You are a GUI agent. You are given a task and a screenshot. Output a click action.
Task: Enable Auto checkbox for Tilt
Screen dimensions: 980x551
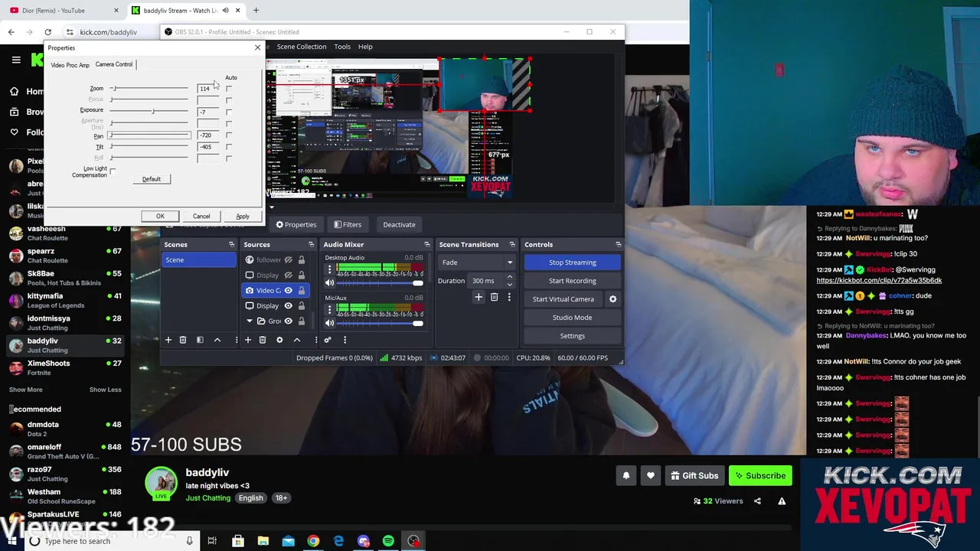[x=229, y=147]
